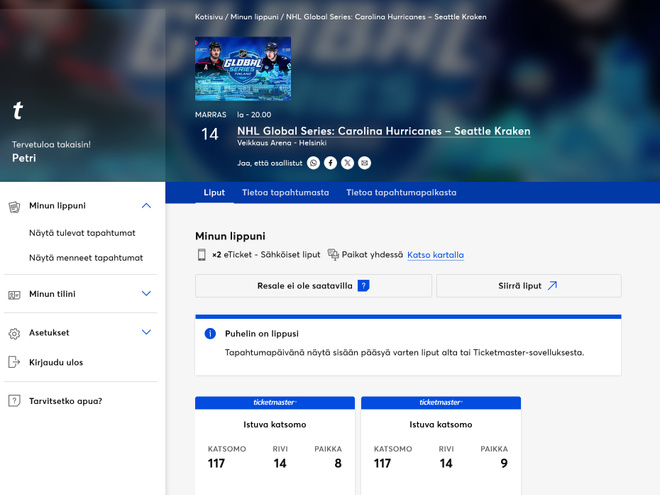This screenshot has height=495, width=660.
Task: Click the eTicket phone icon
Action: tap(202, 255)
